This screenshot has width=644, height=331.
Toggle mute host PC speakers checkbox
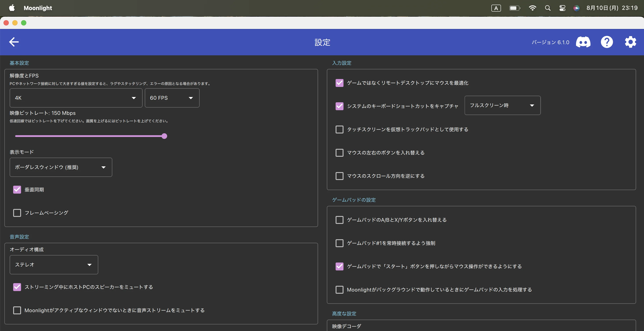click(x=17, y=287)
